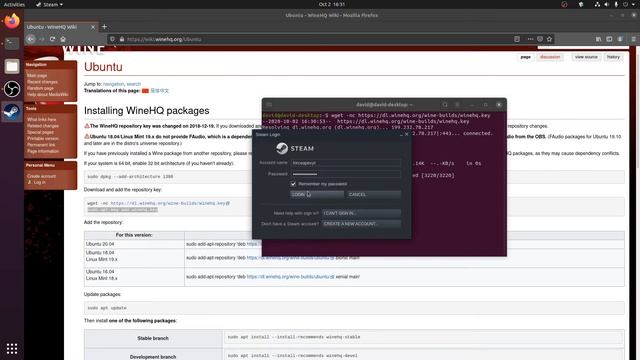The height and width of the screenshot is (360, 640).
Task: Click the power icon in the top bar
Action: pyautogui.click(x=625, y=4)
